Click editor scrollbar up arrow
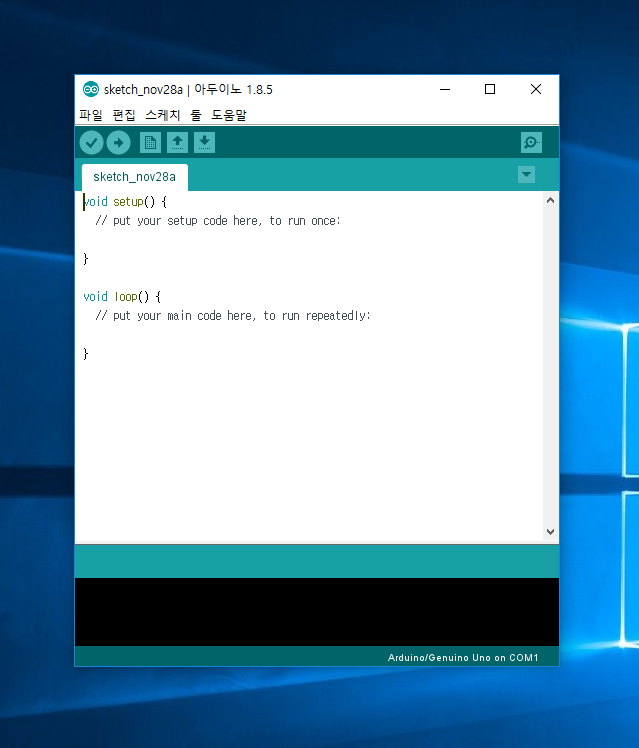This screenshot has width=639, height=748. 550,200
